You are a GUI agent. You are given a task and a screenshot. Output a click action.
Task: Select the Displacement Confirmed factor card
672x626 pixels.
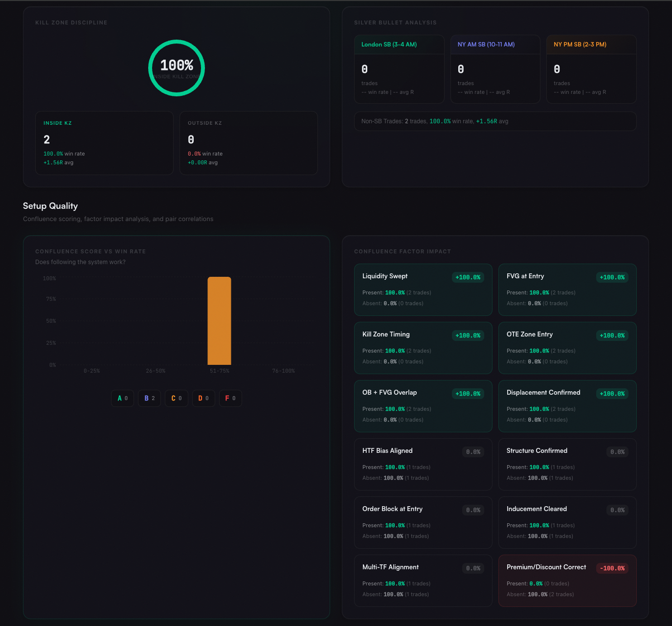click(567, 406)
